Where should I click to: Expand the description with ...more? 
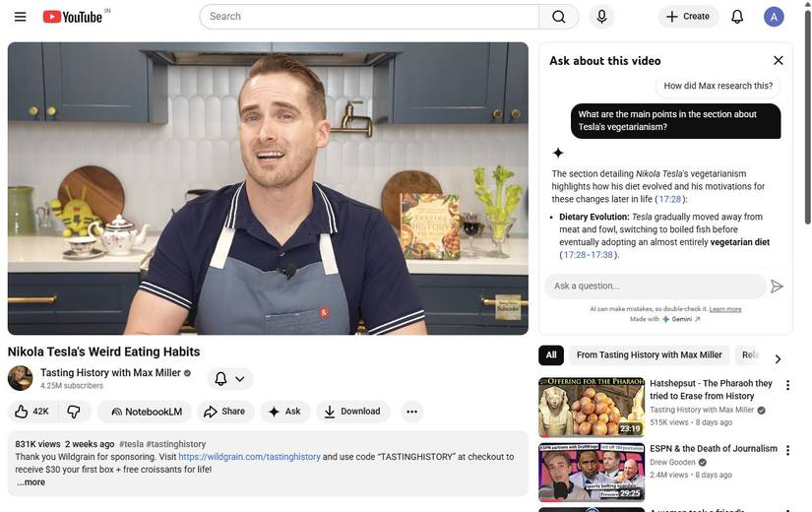pos(31,482)
